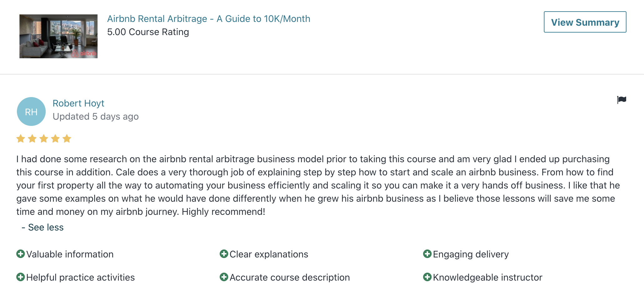Open the Airbnb Rental Arbitrage course page
This screenshot has height=290, width=644.
(x=209, y=18)
